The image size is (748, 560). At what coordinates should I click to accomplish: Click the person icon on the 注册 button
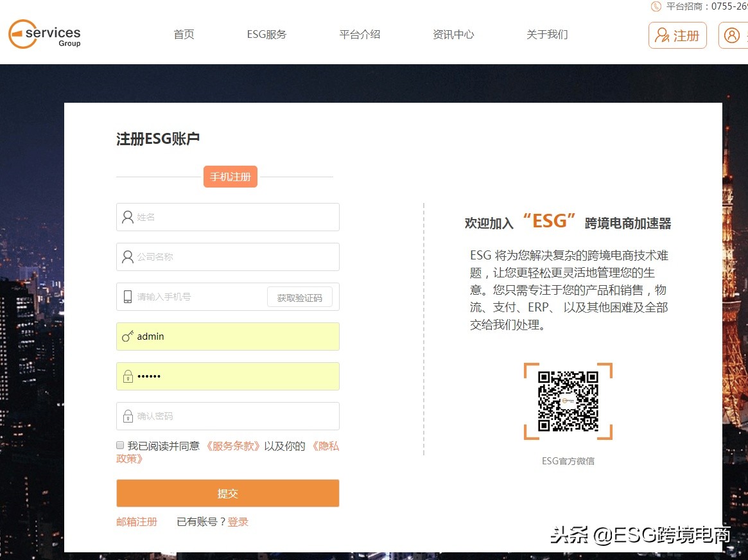click(663, 35)
